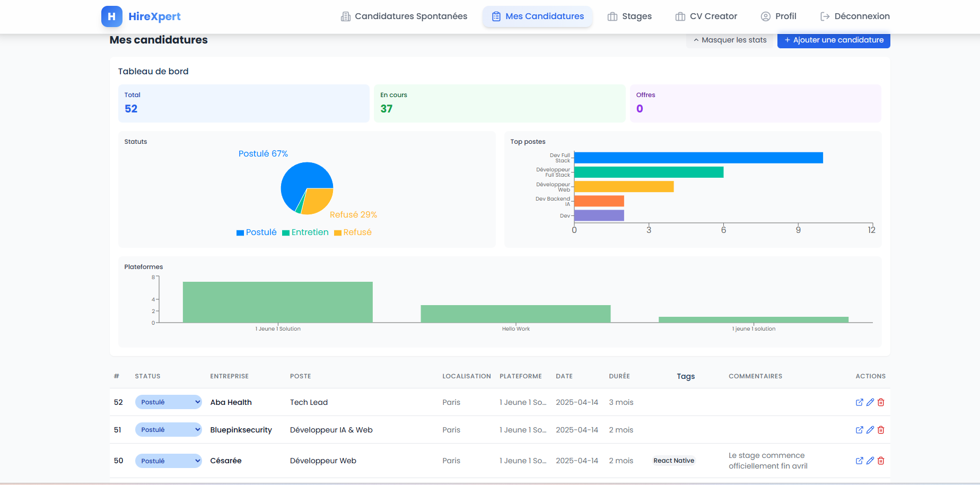Click Ajouter une candidature button

[x=833, y=40]
